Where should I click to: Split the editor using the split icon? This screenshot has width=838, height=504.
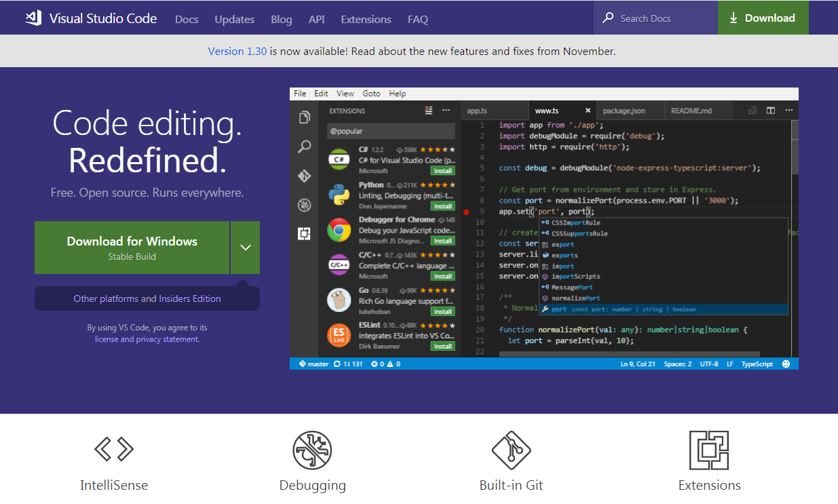coord(772,110)
